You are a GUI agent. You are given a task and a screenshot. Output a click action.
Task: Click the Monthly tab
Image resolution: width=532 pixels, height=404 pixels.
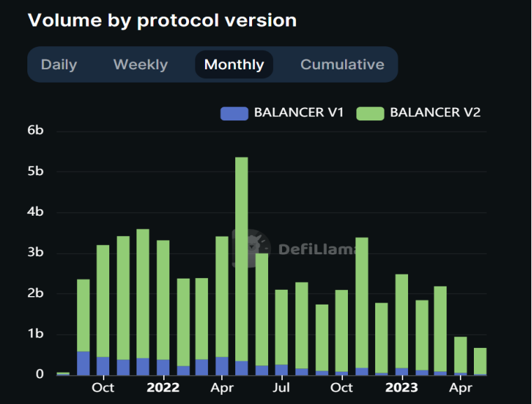tap(234, 64)
